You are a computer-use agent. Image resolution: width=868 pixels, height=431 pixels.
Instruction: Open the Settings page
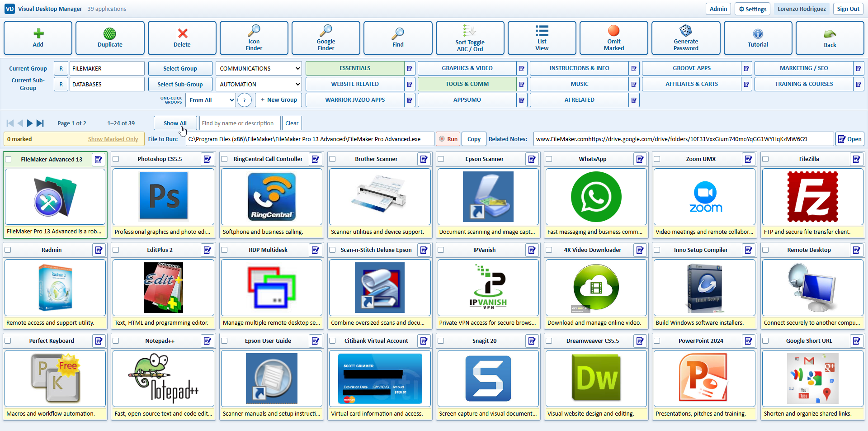(753, 9)
